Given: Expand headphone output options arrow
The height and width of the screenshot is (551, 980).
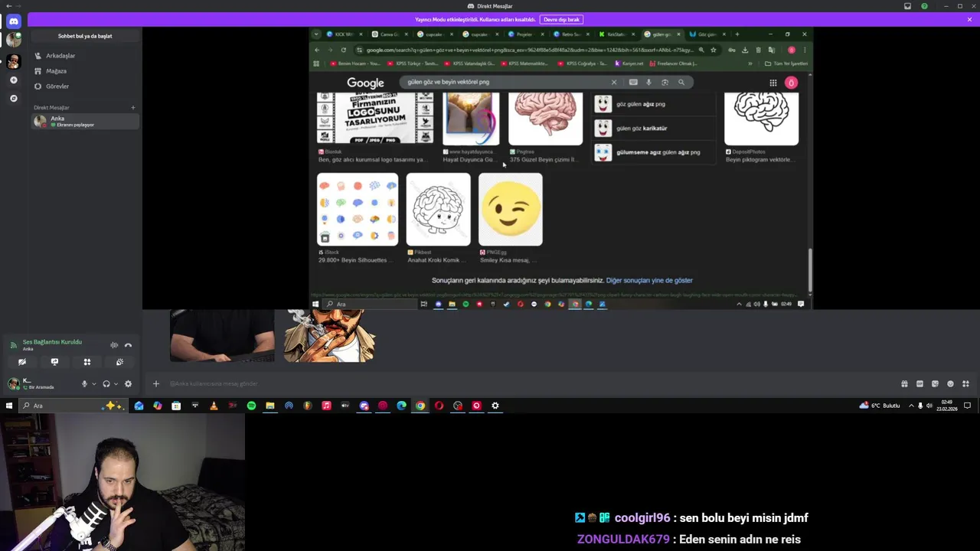Looking at the screenshot, I should point(116,384).
